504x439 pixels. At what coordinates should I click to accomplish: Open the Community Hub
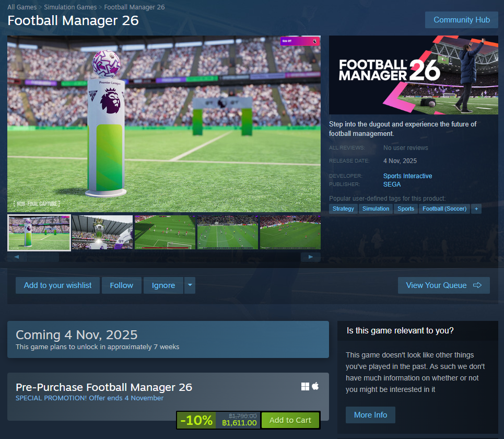[x=462, y=20]
